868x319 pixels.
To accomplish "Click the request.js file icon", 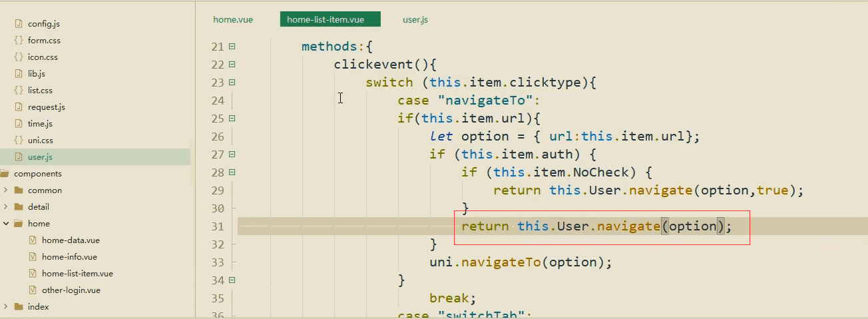I will pos(19,107).
